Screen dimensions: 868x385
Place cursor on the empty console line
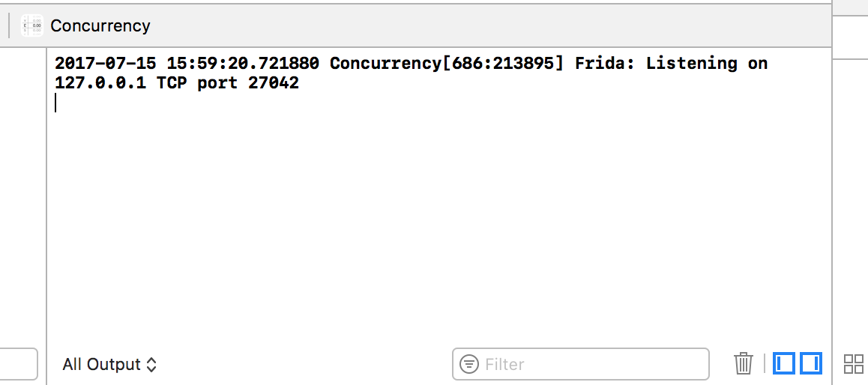point(55,103)
